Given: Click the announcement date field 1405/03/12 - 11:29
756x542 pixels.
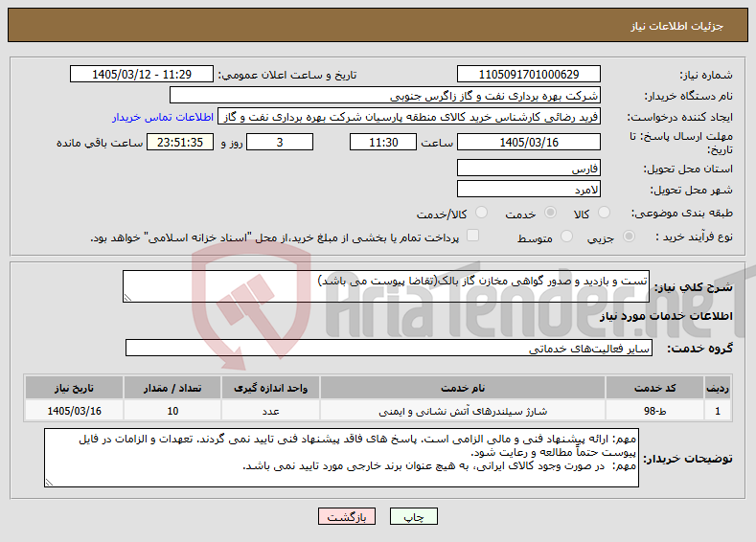Looking at the screenshot, I should click(142, 74).
